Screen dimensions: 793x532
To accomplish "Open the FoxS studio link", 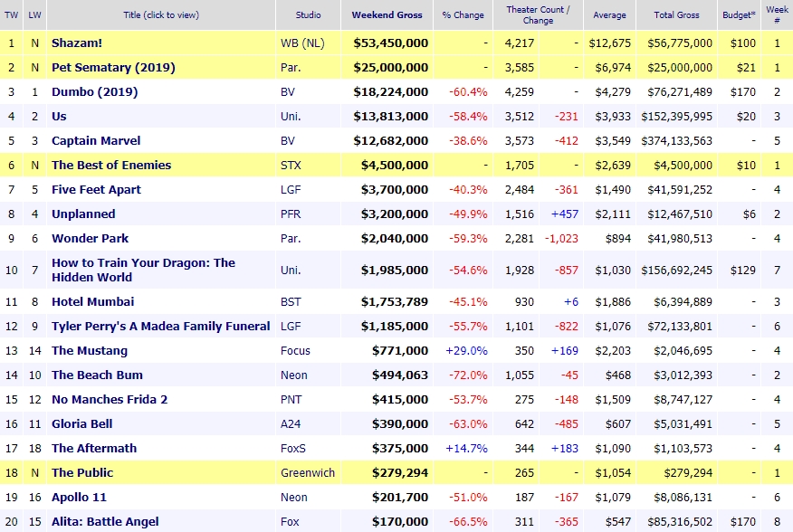I will (293, 448).
